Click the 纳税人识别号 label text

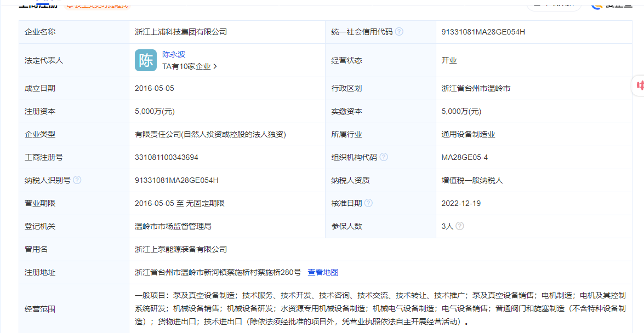48,180
